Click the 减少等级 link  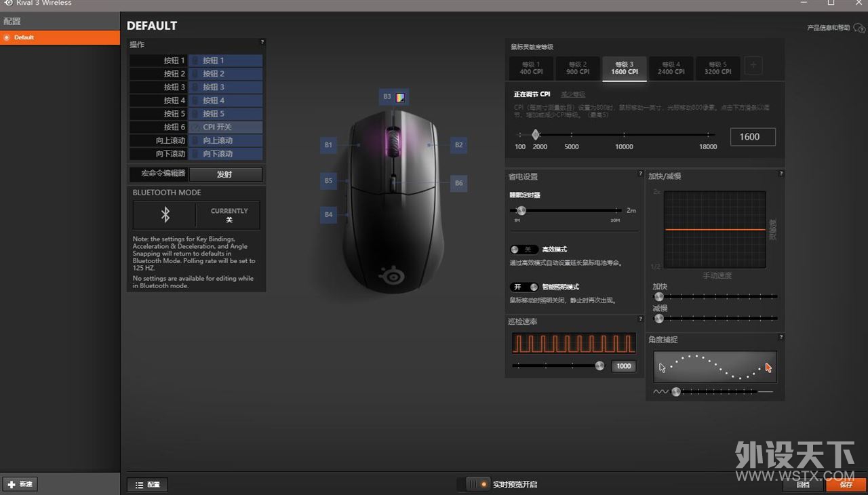pos(573,94)
